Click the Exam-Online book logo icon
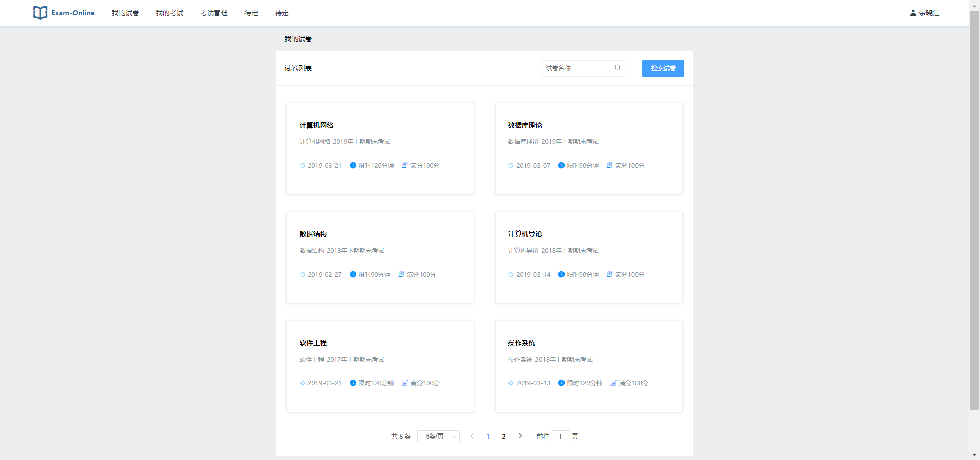This screenshot has height=460, width=980. (x=40, y=13)
